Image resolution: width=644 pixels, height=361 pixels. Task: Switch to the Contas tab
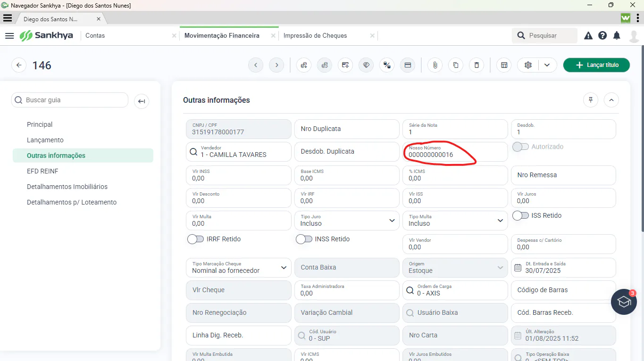click(x=95, y=35)
